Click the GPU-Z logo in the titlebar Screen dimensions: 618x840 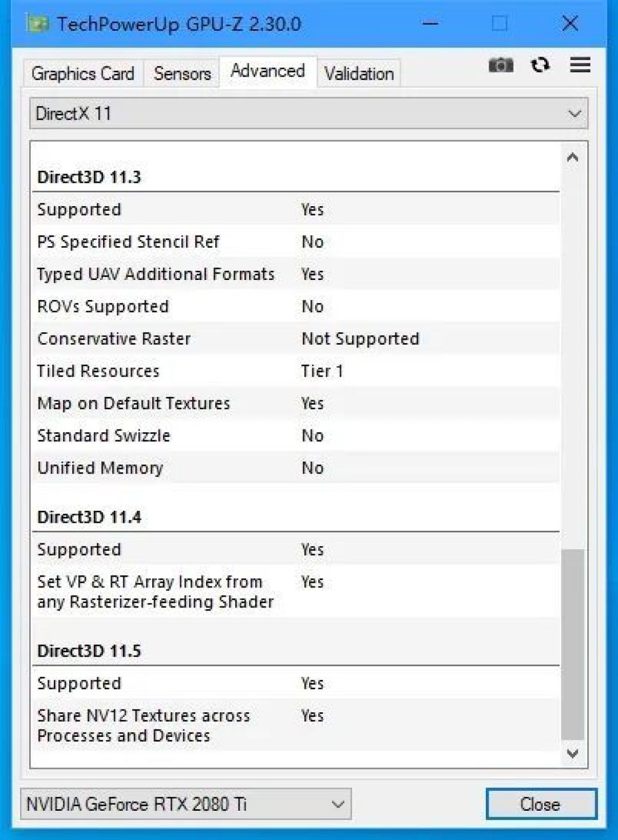pyautogui.click(x=38, y=24)
